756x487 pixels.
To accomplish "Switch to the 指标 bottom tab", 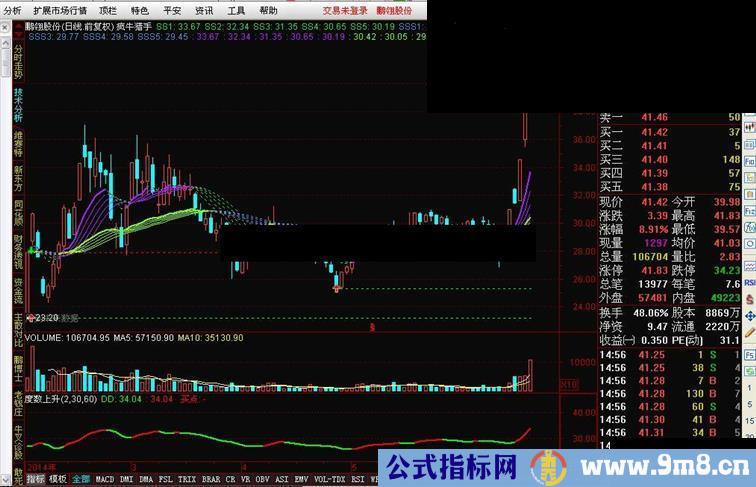I will pos(36,479).
